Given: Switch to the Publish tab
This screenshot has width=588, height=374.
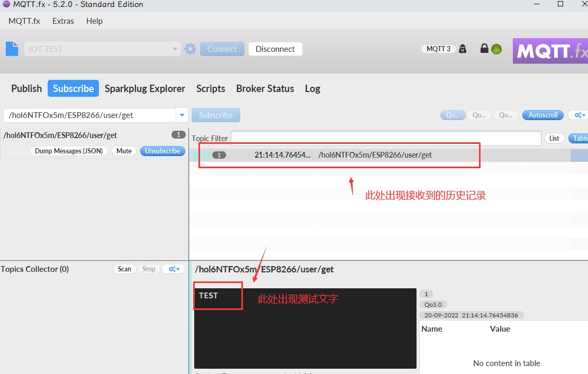Looking at the screenshot, I should (26, 88).
